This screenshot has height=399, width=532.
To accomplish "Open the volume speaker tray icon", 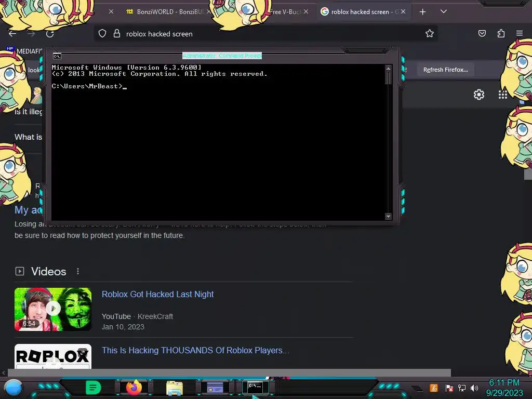I will pyautogui.click(x=474, y=388).
